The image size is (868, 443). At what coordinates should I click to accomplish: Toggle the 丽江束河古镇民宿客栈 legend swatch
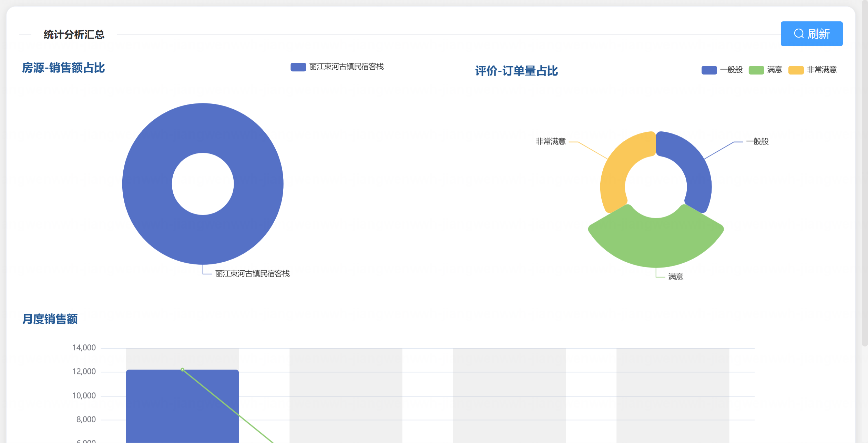(298, 67)
